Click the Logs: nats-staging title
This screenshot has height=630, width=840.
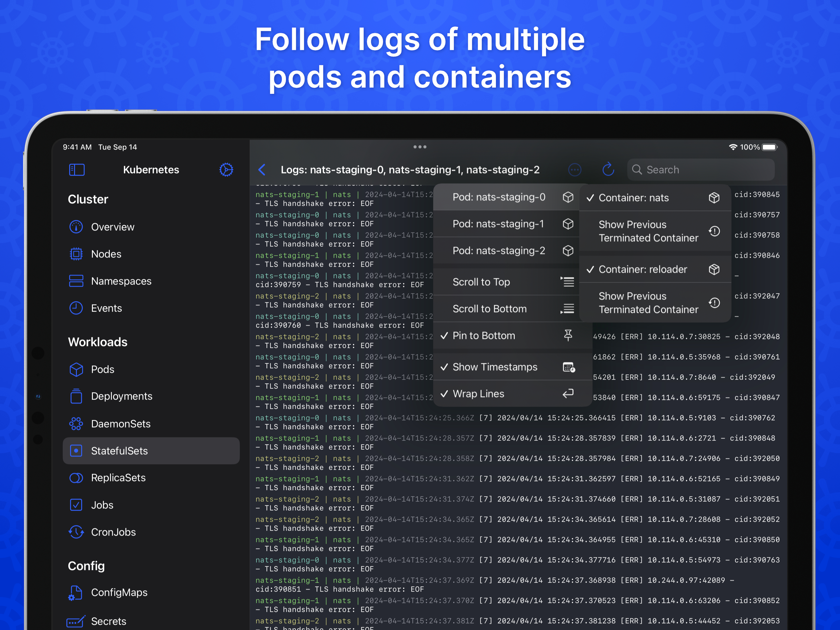(410, 170)
